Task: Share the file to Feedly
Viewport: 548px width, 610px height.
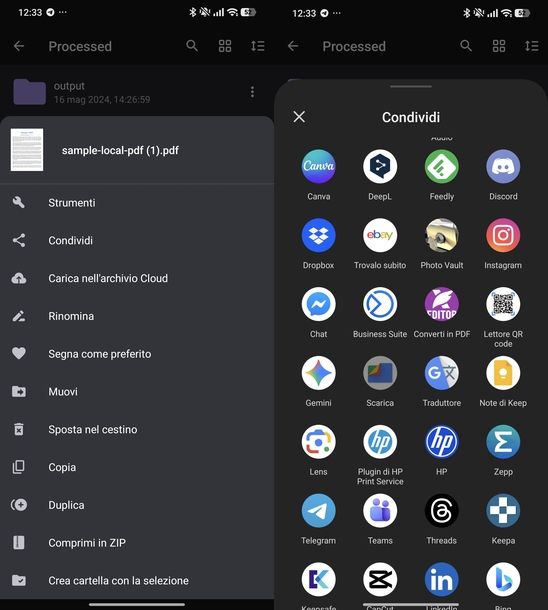Action: pos(441,167)
